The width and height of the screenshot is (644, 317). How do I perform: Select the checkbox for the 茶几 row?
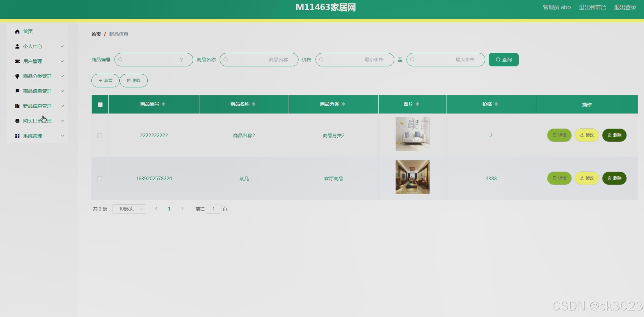(99, 179)
